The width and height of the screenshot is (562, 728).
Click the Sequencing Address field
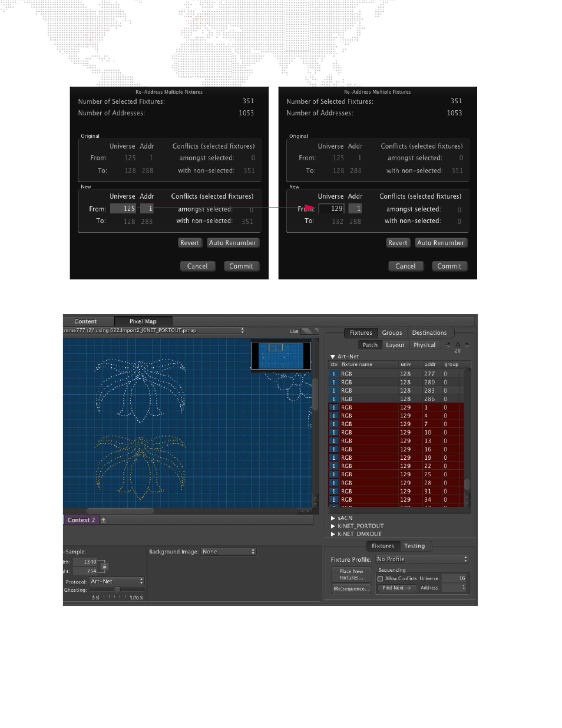[x=454, y=588]
